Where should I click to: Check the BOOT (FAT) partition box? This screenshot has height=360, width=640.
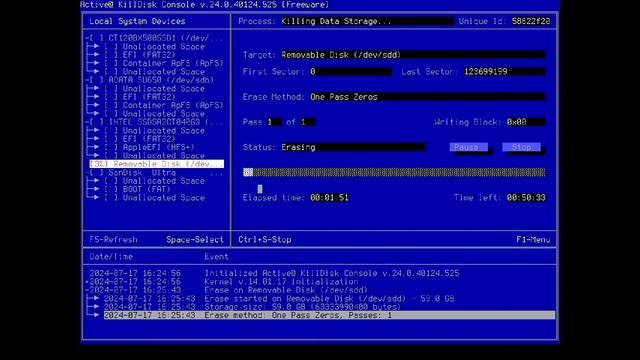(x=111, y=189)
